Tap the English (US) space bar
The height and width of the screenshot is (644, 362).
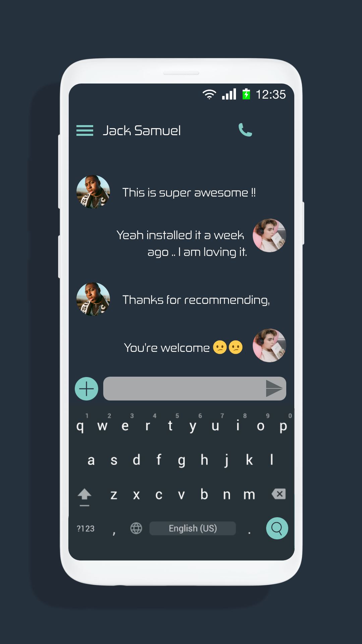193,528
